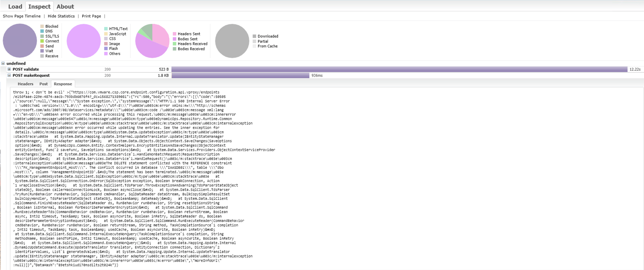
Task: Click Hide Statistics link
Action: 61,16
